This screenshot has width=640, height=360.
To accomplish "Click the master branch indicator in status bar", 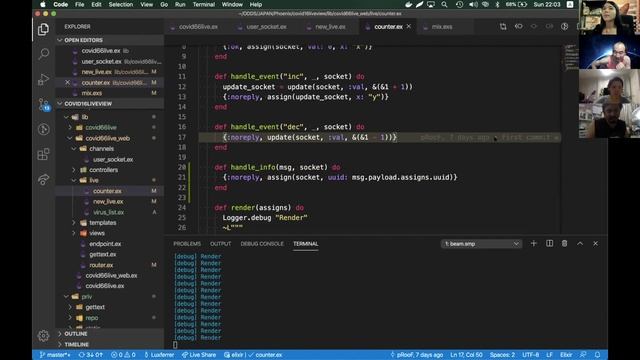I will tap(55, 355).
